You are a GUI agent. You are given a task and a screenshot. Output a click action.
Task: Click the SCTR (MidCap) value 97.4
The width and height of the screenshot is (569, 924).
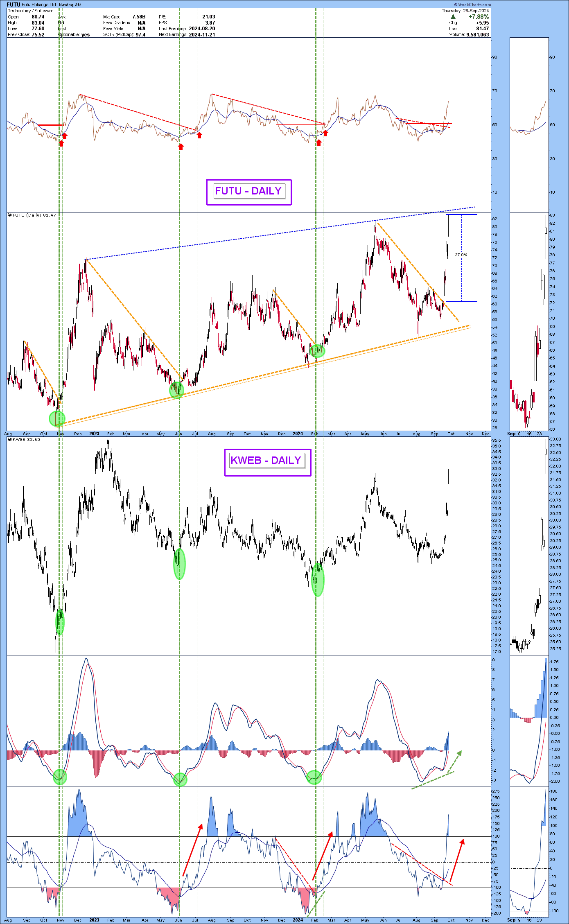[140, 35]
